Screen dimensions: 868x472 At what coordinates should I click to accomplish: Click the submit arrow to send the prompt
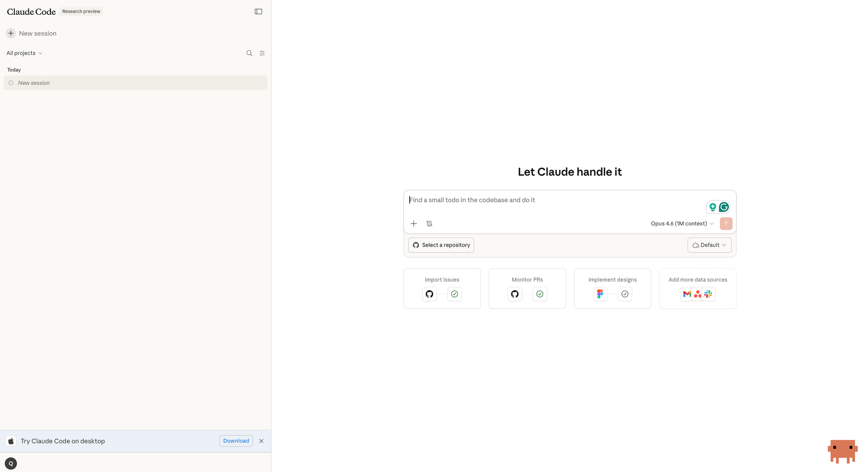point(726,224)
